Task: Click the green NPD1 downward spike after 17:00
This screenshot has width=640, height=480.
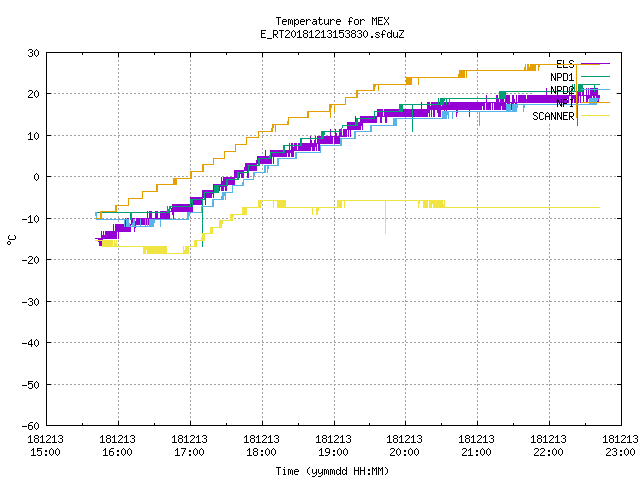Action: (x=202, y=224)
